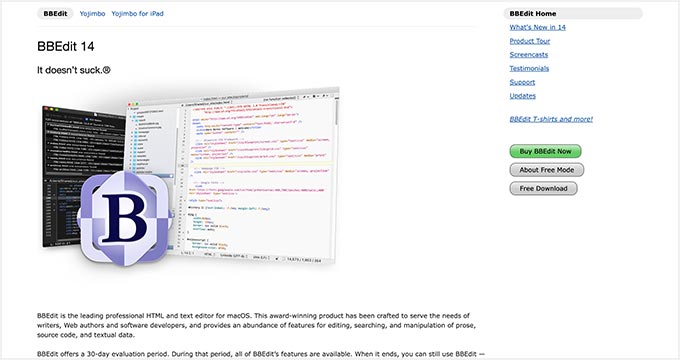680x360 pixels.
Task: Click the paragraph starting "BBEdit is the leading"
Action: [256, 325]
